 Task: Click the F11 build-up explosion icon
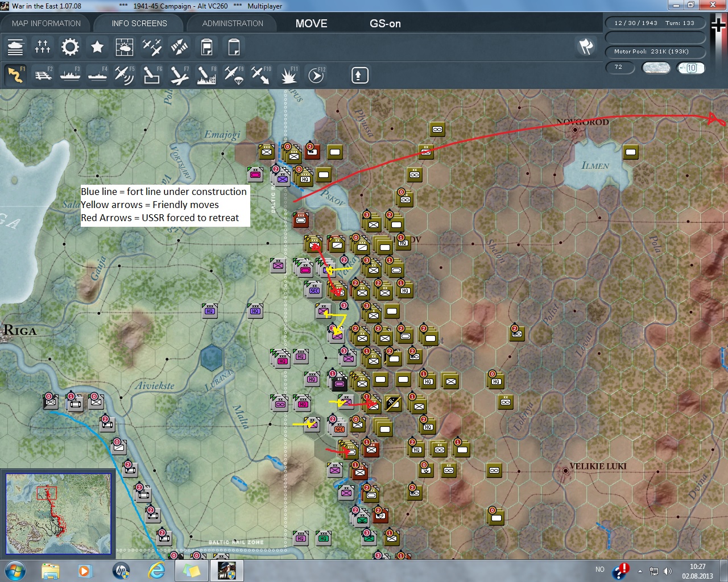click(x=288, y=75)
